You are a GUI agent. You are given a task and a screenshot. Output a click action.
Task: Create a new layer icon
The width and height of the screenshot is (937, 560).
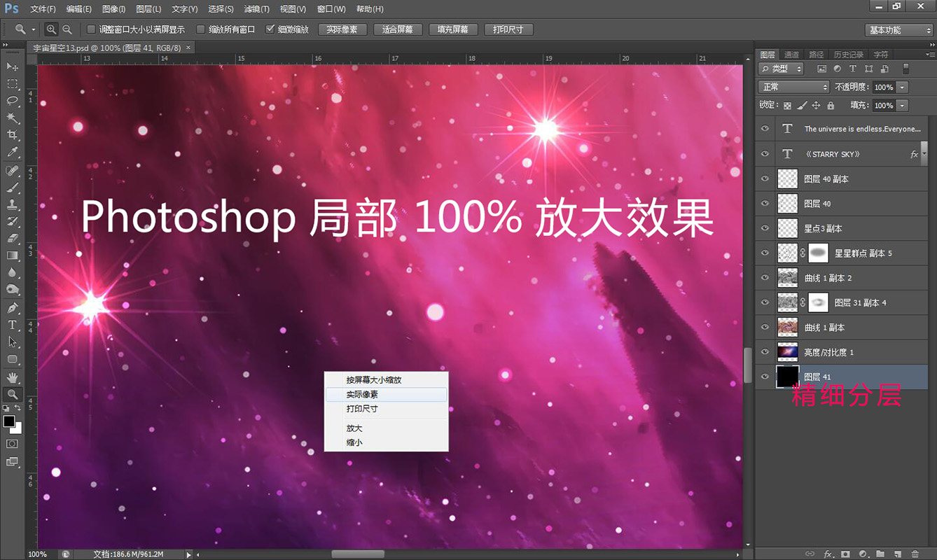898,554
